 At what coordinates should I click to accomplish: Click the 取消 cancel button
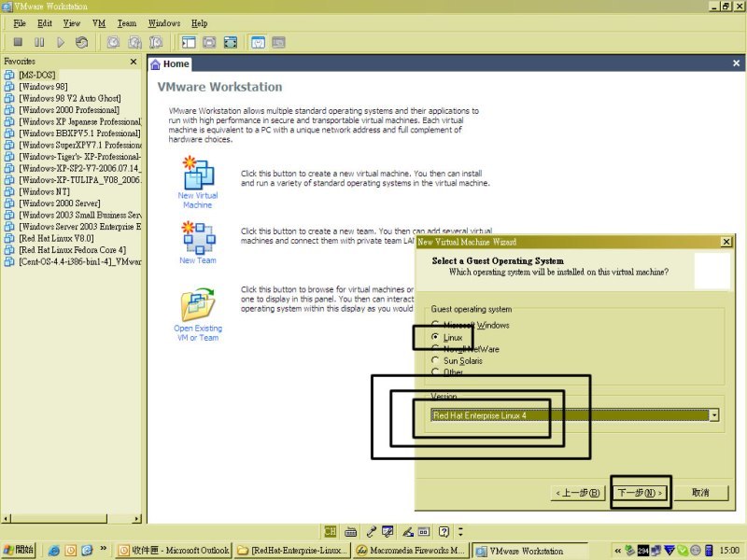pyautogui.click(x=700, y=493)
